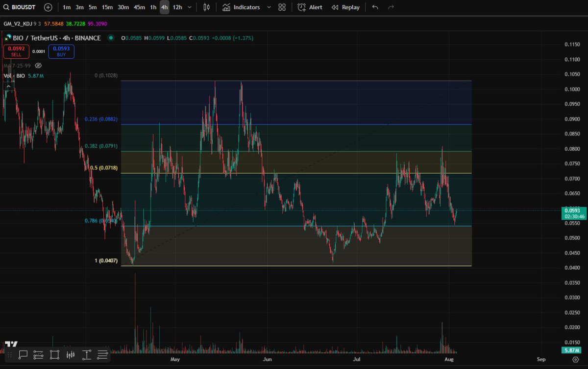The width and height of the screenshot is (588, 369).
Task: Click the green market status dot
Action: coord(111,38)
